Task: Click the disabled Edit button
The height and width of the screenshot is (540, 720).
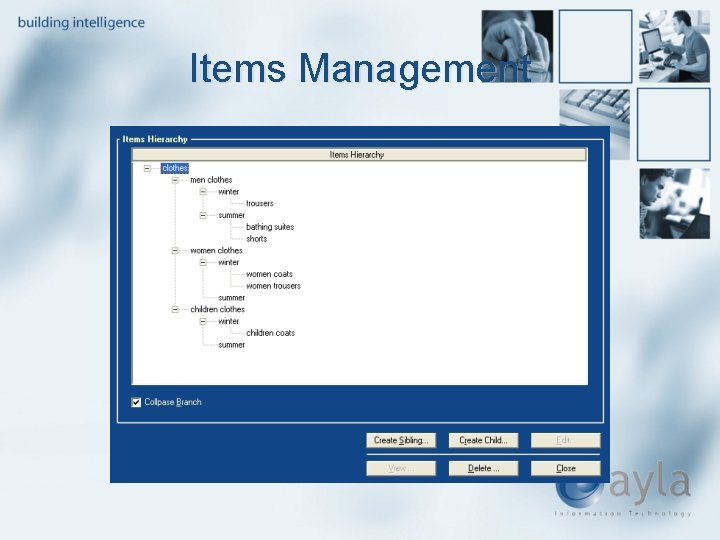Action: [x=566, y=440]
